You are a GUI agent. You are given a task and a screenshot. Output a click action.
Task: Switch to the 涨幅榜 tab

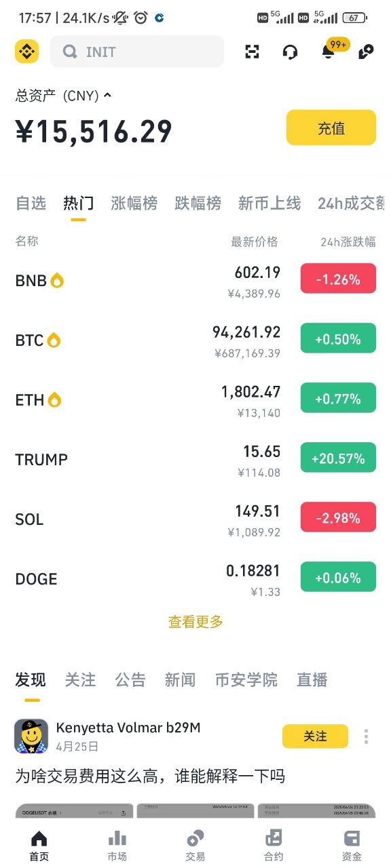[x=134, y=203]
